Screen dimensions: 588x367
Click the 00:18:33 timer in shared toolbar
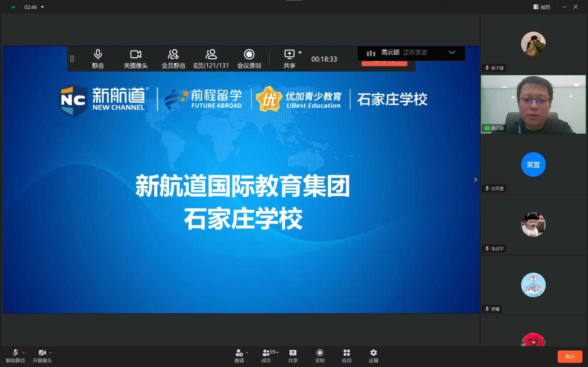click(324, 59)
